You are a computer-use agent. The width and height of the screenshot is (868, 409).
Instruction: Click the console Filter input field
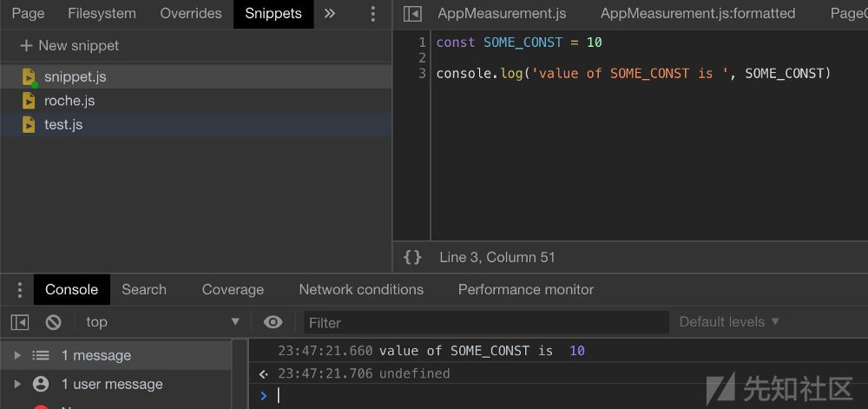486,322
